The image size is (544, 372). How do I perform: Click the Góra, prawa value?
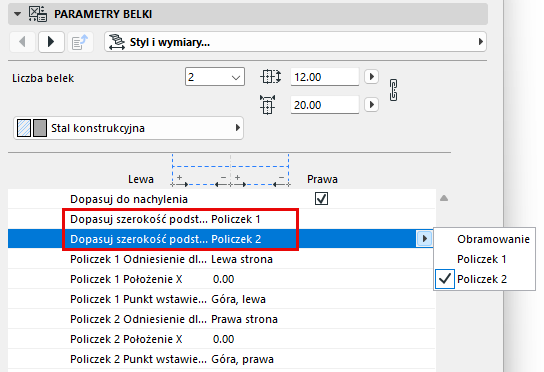coord(243,360)
